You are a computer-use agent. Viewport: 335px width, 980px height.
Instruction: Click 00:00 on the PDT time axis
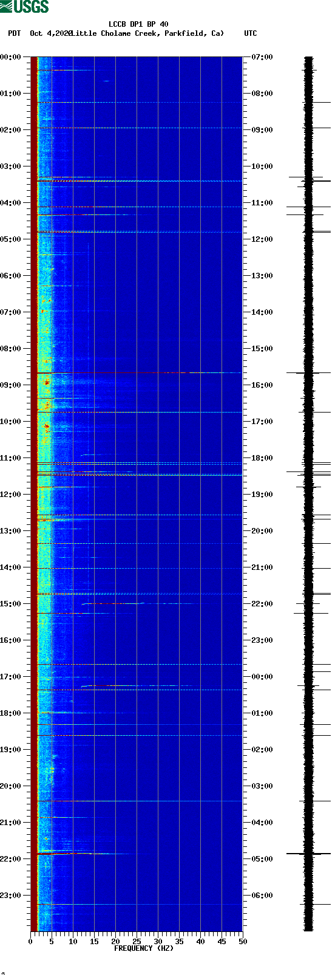click(x=11, y=57)
